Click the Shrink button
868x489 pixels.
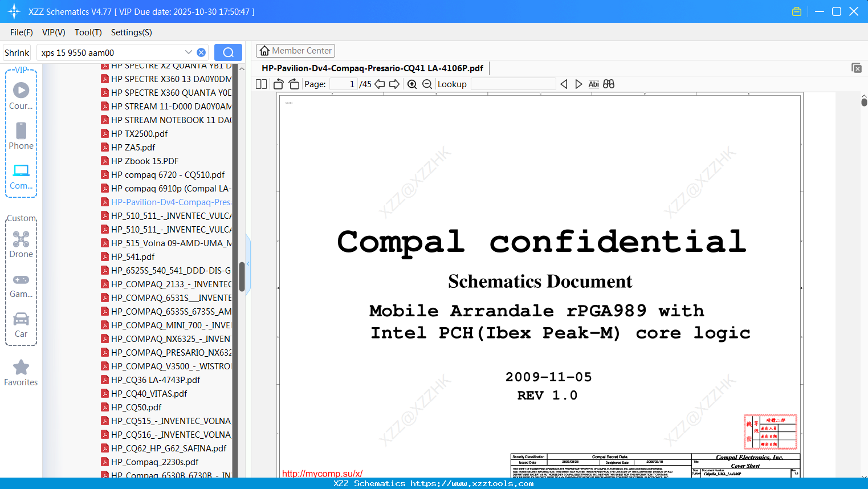(x=17, y=52)
